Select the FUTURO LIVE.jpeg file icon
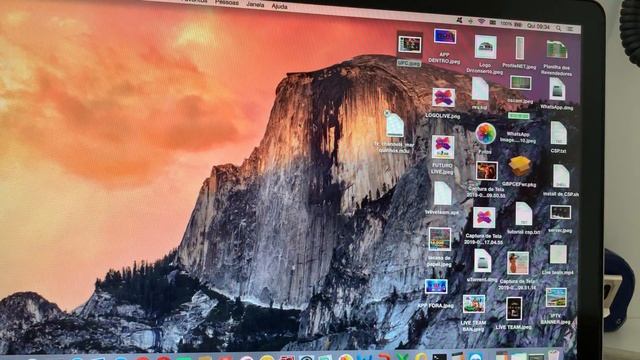This screenshot has width=640, height=360. (443, 147)
